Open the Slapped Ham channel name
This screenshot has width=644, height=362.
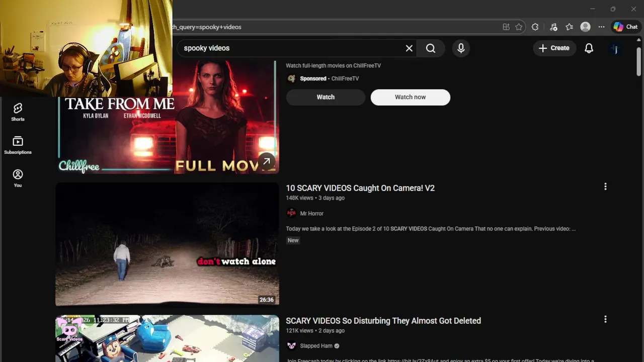coord(316,346)
